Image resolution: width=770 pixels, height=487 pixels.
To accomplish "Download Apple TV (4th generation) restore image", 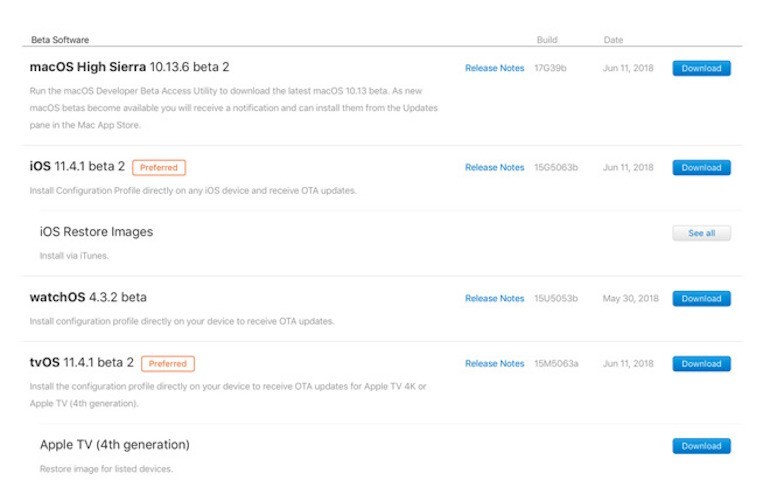I will click(701, 446).
